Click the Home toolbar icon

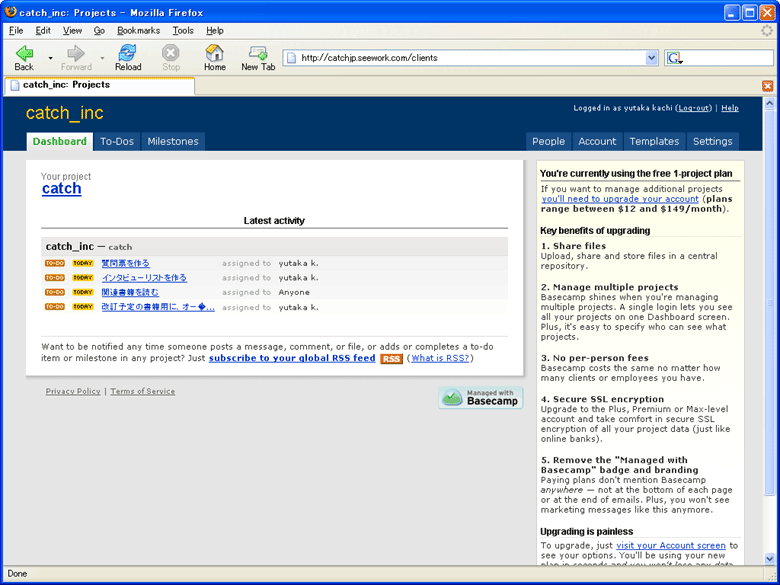click(x=214, y=53)
